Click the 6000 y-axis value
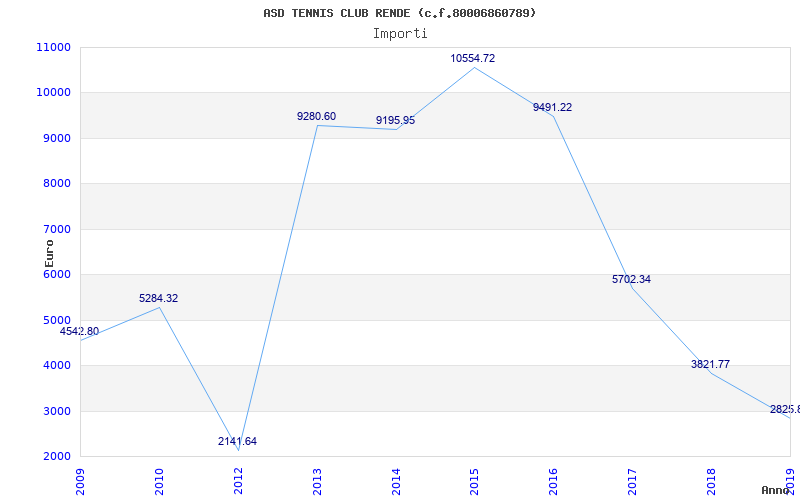 (57, 274)
